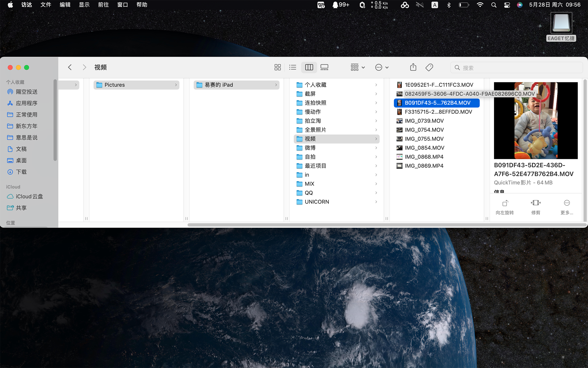The width and height of the screenshot is (588, 368).
Task: Click the Share toolbar icon
Action: coord(413,67)
